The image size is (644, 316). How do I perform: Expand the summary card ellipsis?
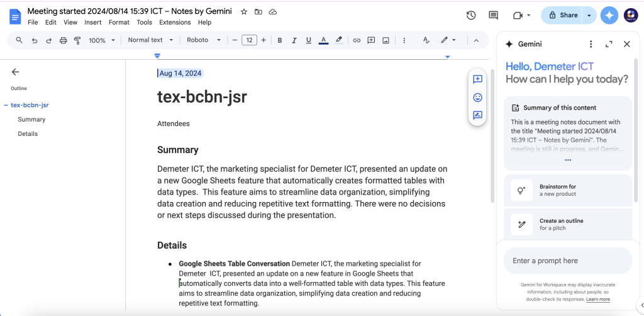568,160
